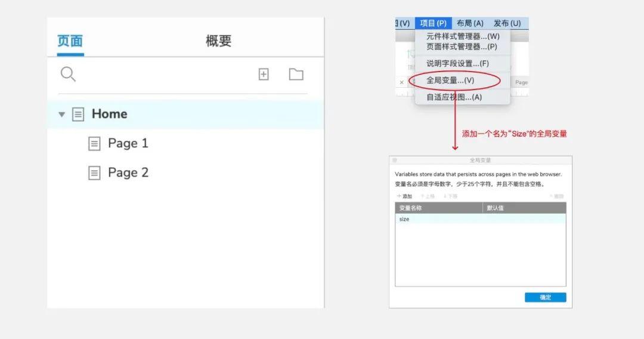Image resolution: width=644 pixels, height=339 pixels.
Task: Select the Home page row
Action: point(185,114)
